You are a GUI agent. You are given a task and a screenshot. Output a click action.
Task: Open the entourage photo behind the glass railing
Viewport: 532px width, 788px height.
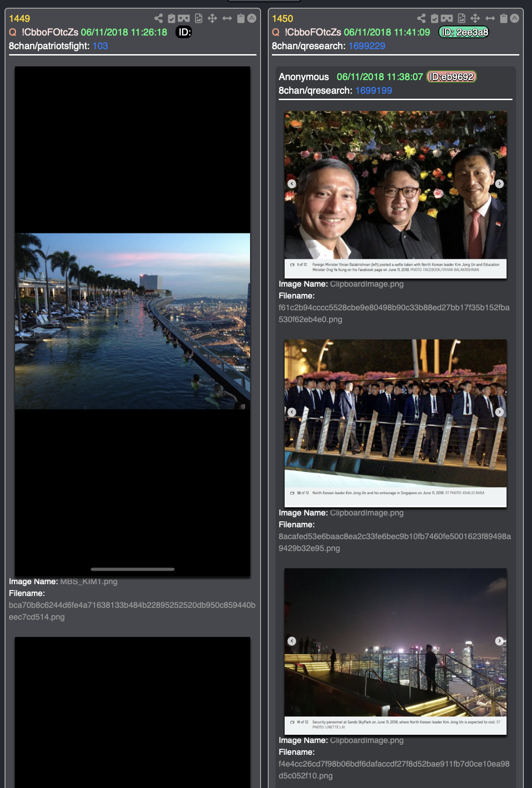tap(396, 423)
